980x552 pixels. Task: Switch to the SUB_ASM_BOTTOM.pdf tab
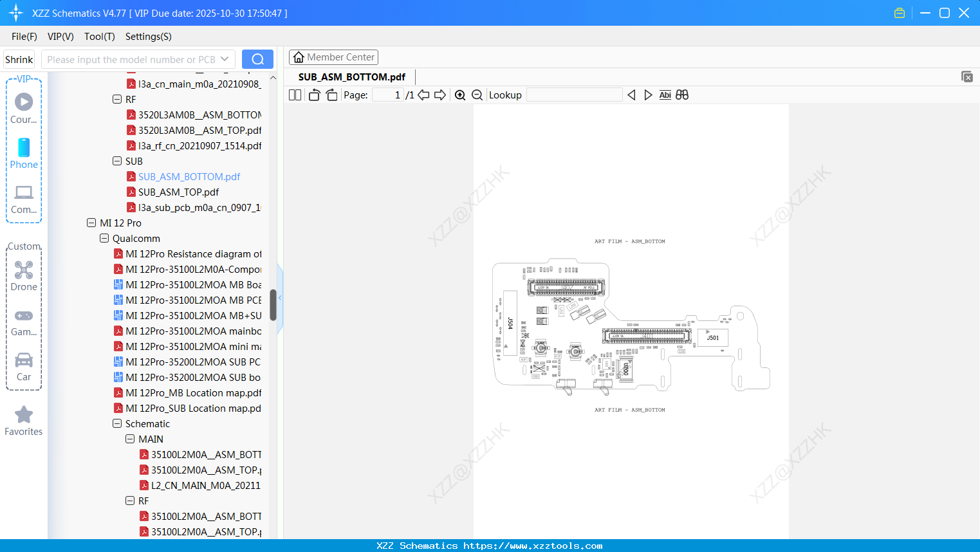pos(350,77)
